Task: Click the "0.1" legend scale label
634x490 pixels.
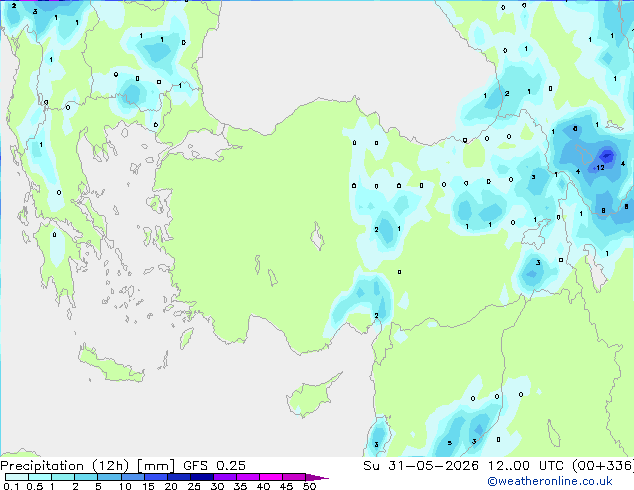Action: pos(11,486)
